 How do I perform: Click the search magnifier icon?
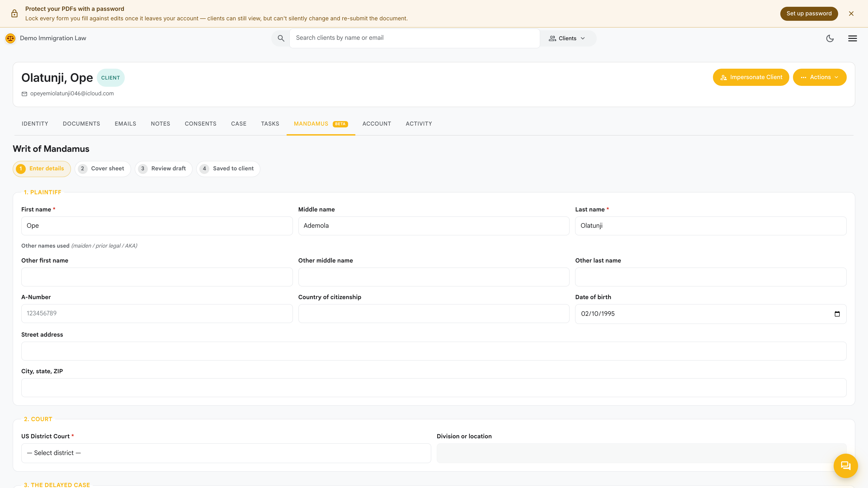click(x=281, y=38)
